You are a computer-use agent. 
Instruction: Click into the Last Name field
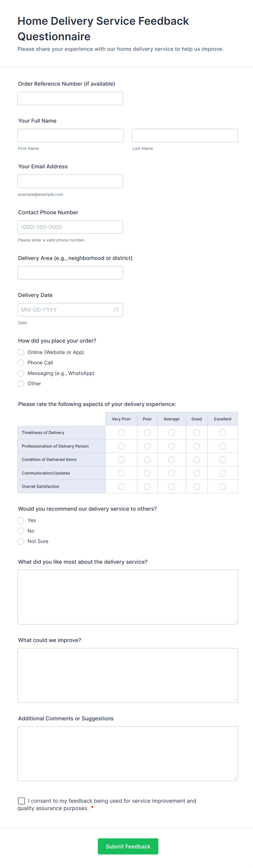click(x=185, y=135)
